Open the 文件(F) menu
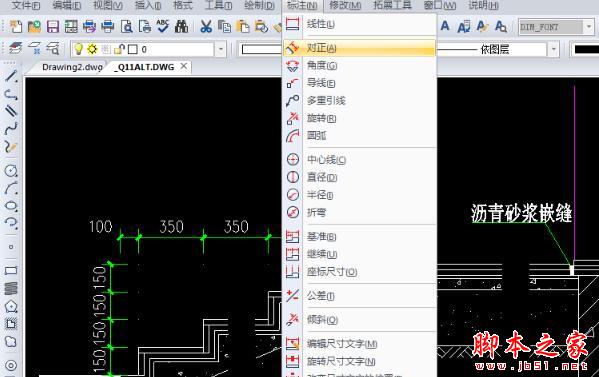 [26, 6]
